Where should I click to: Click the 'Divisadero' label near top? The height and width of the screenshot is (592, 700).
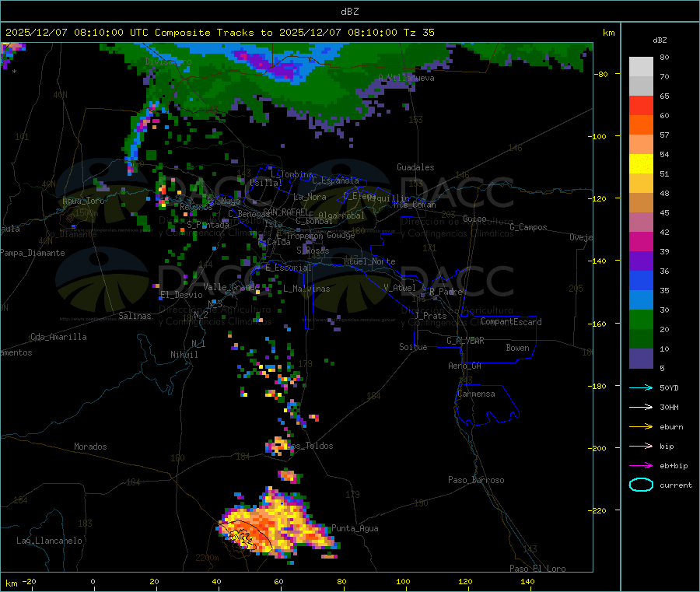tap(168, 61)
